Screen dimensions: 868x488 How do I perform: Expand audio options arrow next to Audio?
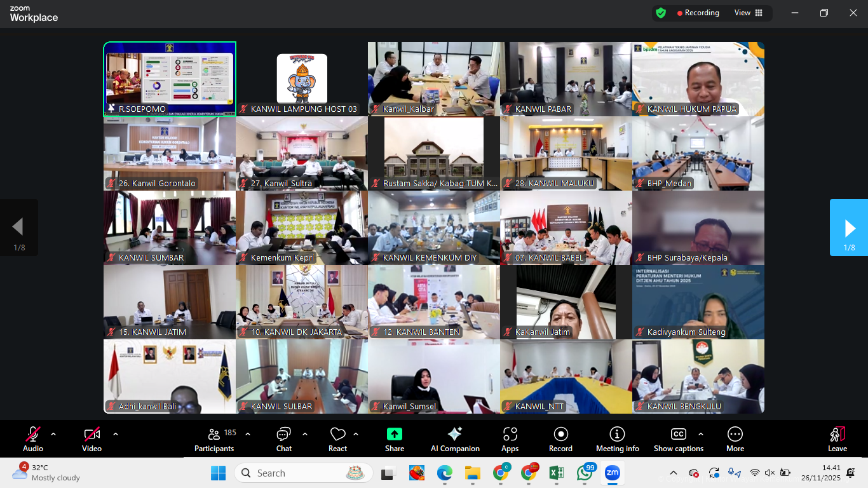pos(53,434)
